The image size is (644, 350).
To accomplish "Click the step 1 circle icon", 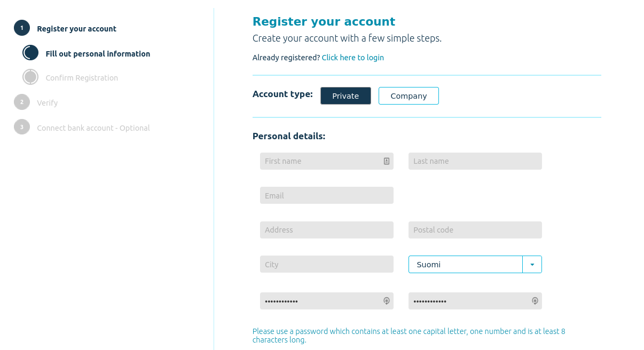I will click(22, 28).
